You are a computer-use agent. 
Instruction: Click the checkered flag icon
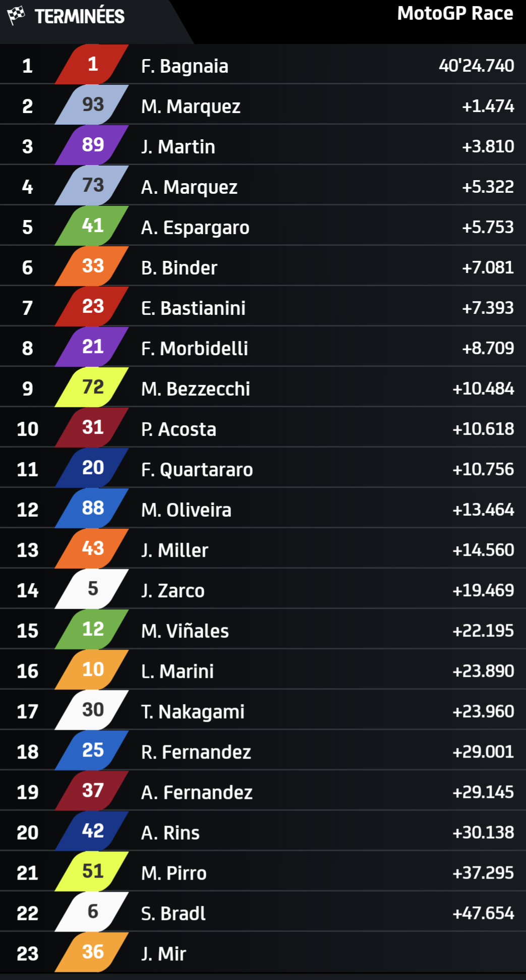point(16,16)
